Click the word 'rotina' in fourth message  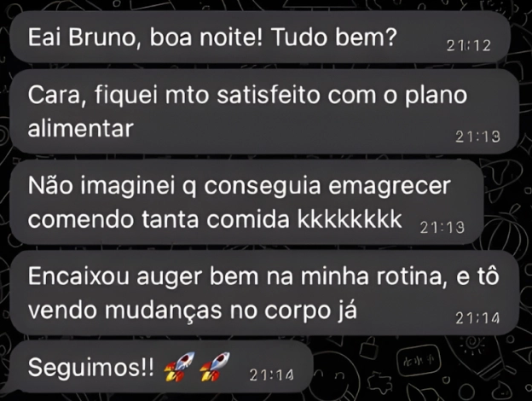(411, 277)
